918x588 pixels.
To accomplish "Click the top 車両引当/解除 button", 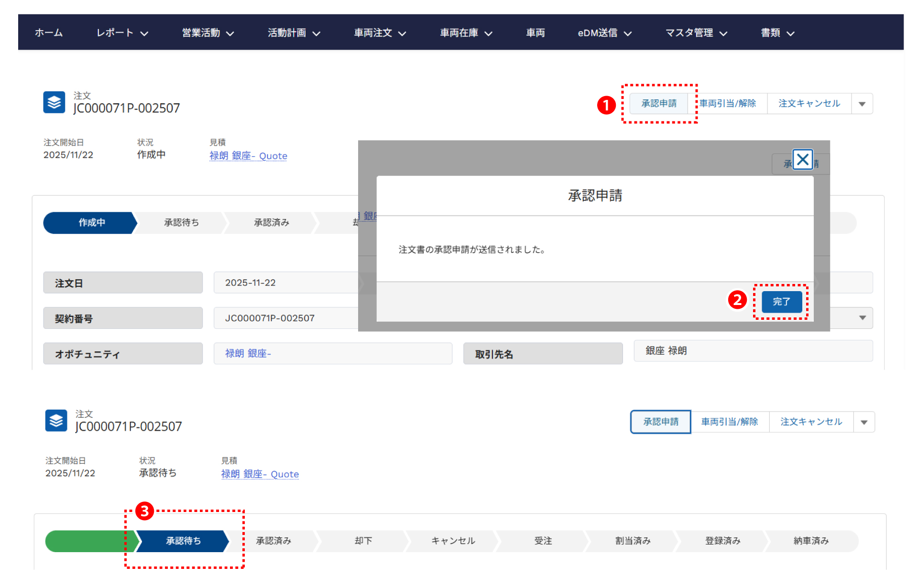I will point(727,104).
